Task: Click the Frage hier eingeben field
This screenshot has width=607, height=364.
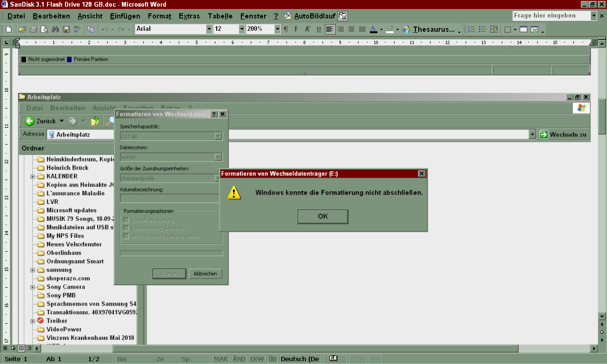Action: (551, 16)
